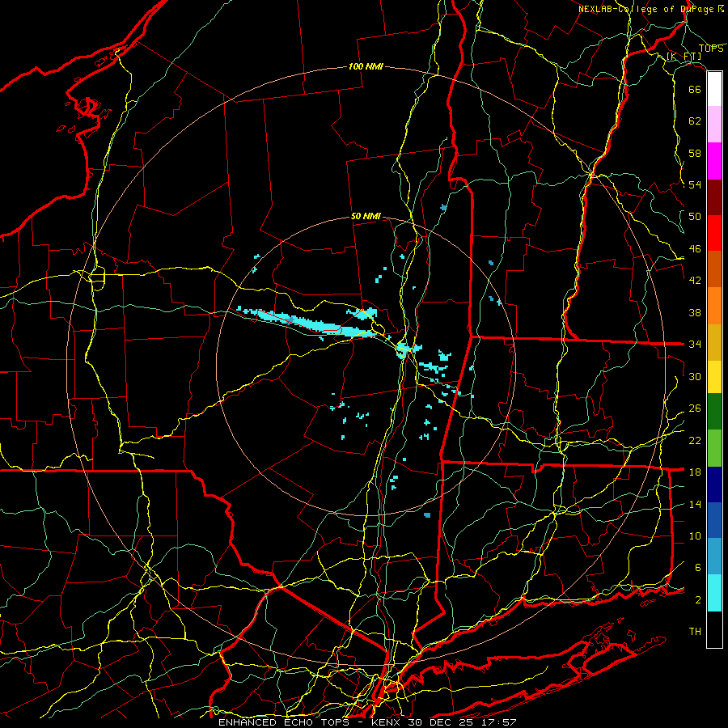The image size is (728, 728).
Task: Click the legend value '2'
Action: (697, 600)
